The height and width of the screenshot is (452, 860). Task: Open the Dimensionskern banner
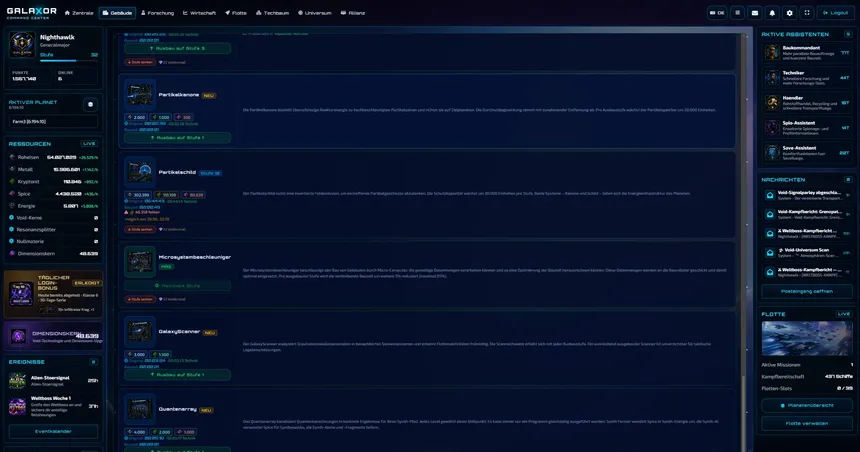tap(53, 336)
